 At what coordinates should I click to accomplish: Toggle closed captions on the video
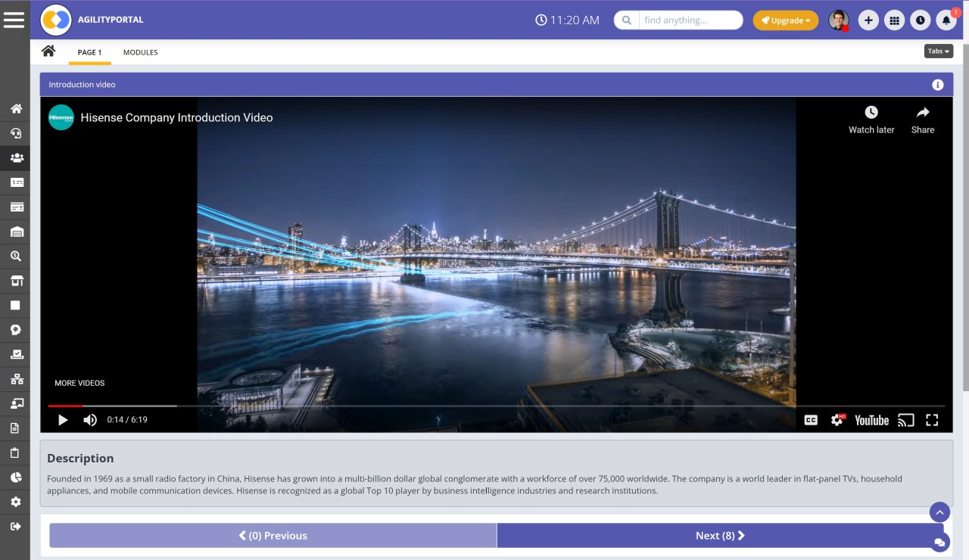(811, 420)
